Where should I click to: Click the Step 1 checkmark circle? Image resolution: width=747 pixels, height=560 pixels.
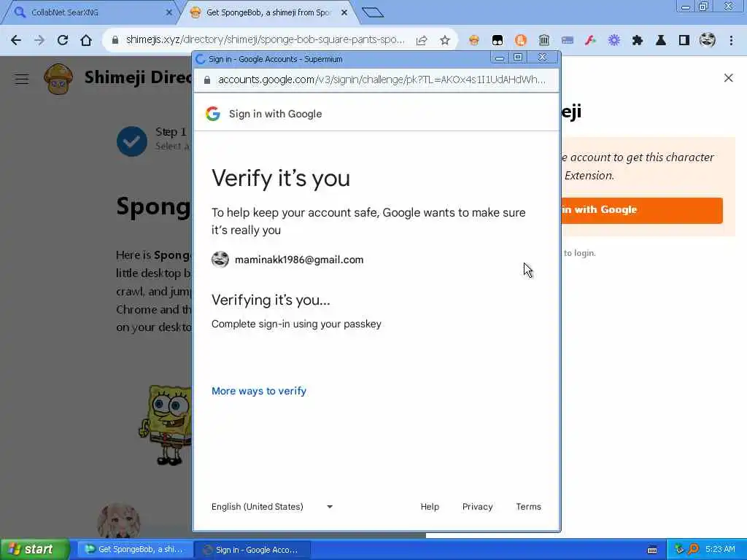tap(132, 141)
